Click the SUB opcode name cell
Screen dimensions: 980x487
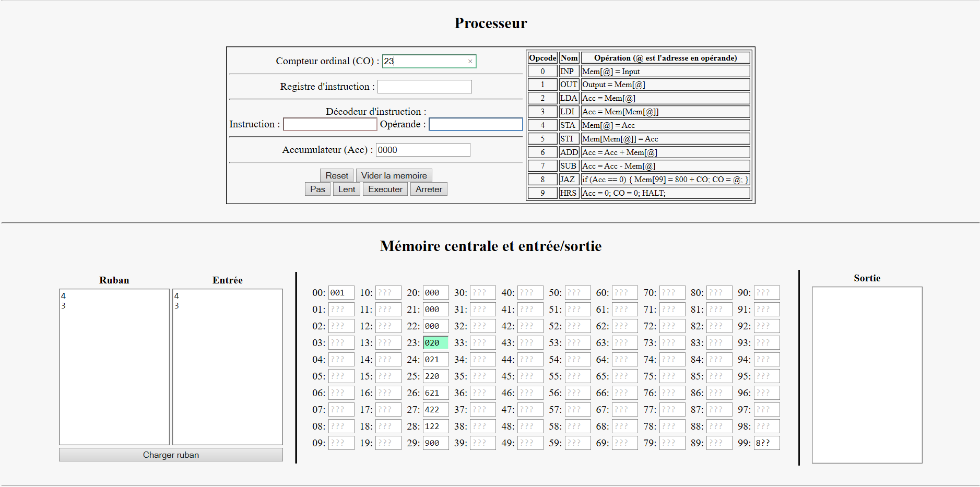tap(569, 166)
